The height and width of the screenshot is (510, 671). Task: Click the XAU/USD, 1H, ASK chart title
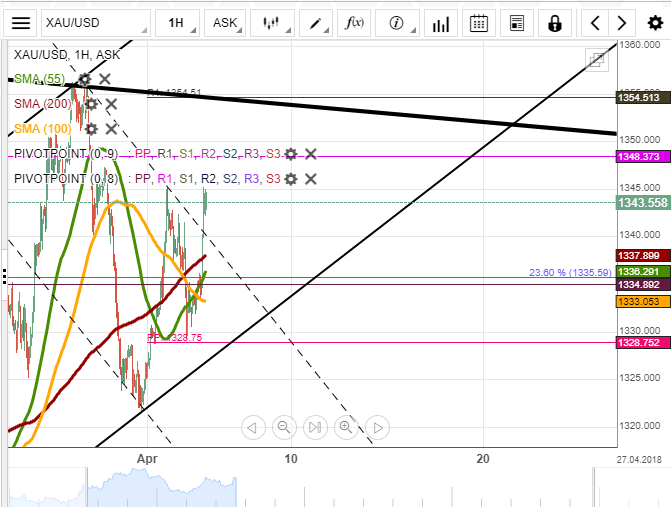[x=67, y=55]
